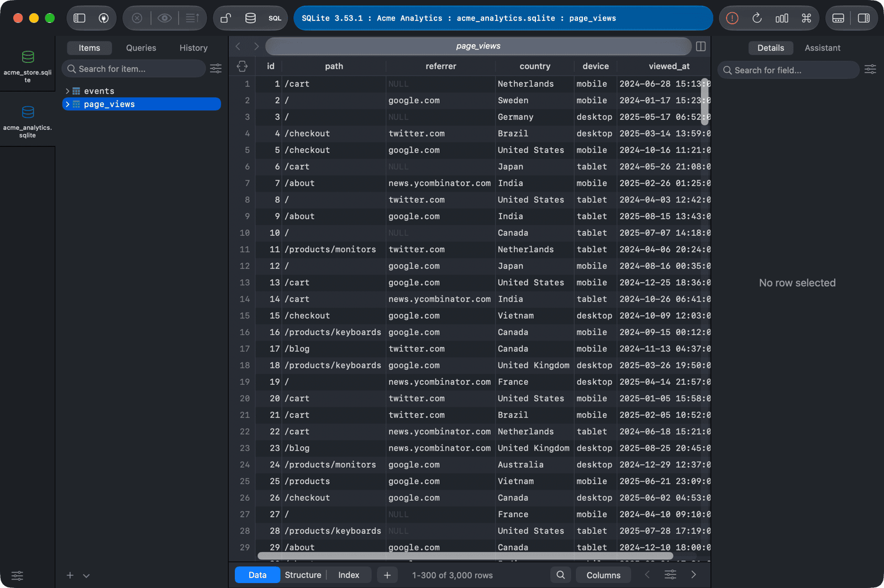Expand the events table tree item
This screenshot has height=588, width=884.
pyautogui.click(x=67, y=91)
